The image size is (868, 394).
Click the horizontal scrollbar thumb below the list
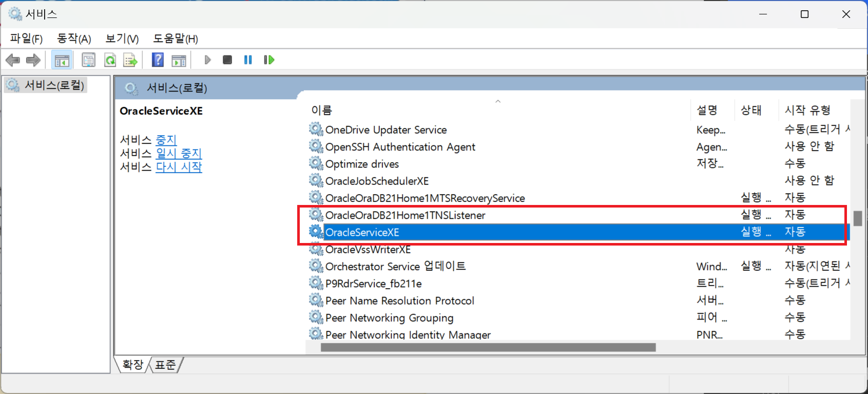(x=488, y=347)
